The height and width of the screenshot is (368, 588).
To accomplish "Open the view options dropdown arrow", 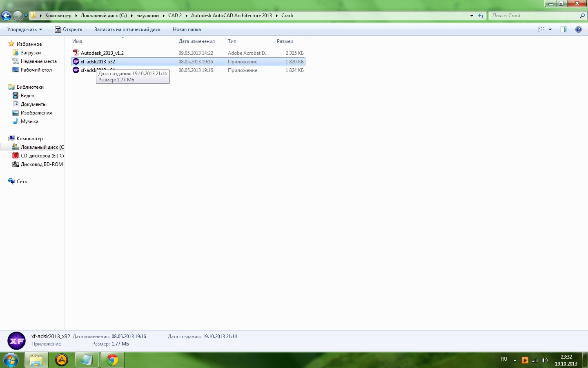I will click(550, 29).
